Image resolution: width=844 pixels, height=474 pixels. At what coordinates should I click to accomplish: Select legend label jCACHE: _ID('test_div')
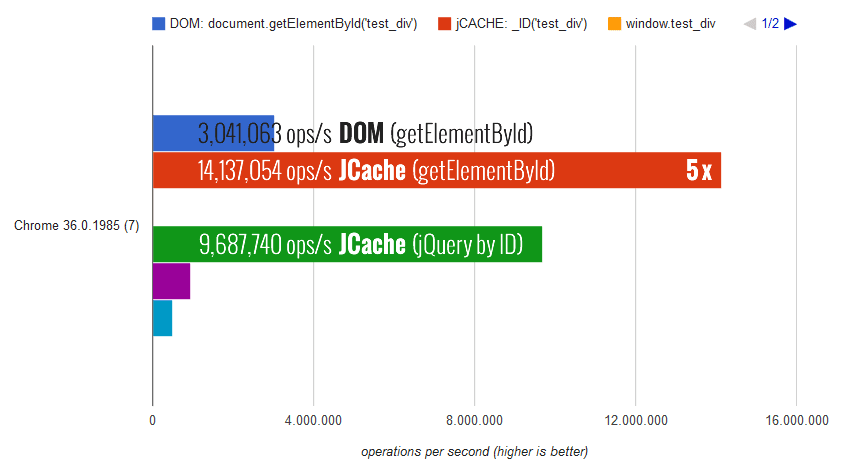[522, 24]
